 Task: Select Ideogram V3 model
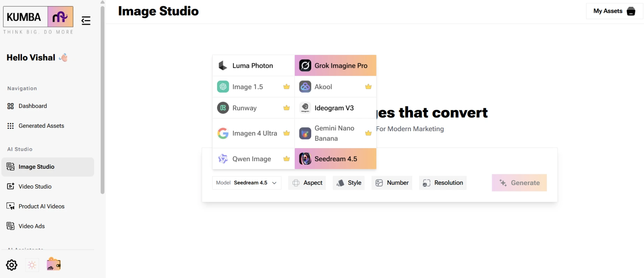(x=336, y=108)
